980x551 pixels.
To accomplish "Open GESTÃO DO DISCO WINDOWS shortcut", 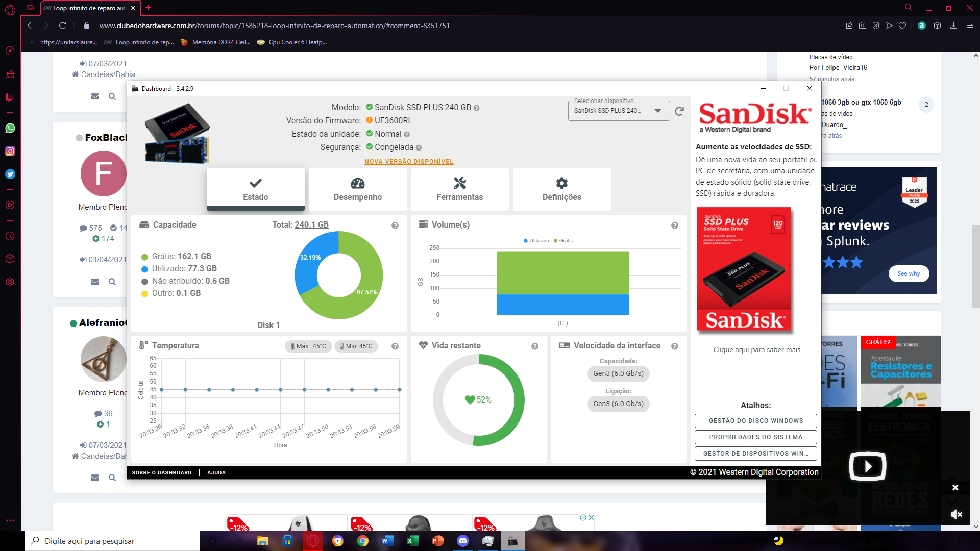I will 756,421.
